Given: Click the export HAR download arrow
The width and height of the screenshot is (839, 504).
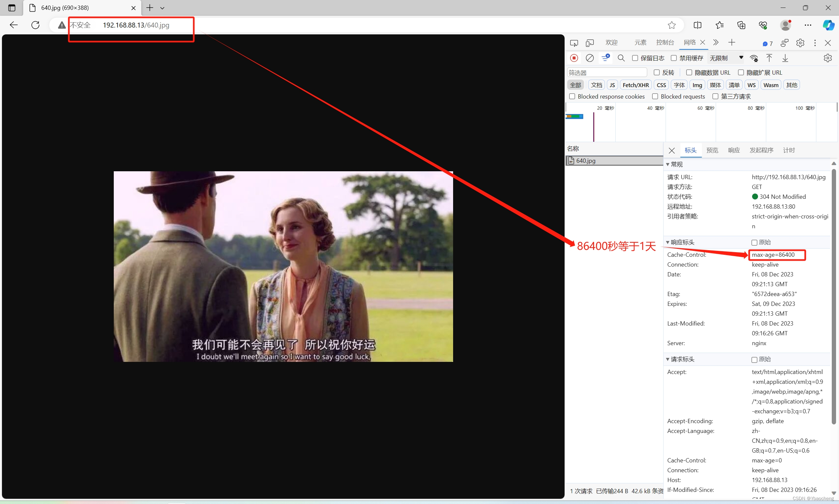Looking at the screenshot, I should [785, 58].
